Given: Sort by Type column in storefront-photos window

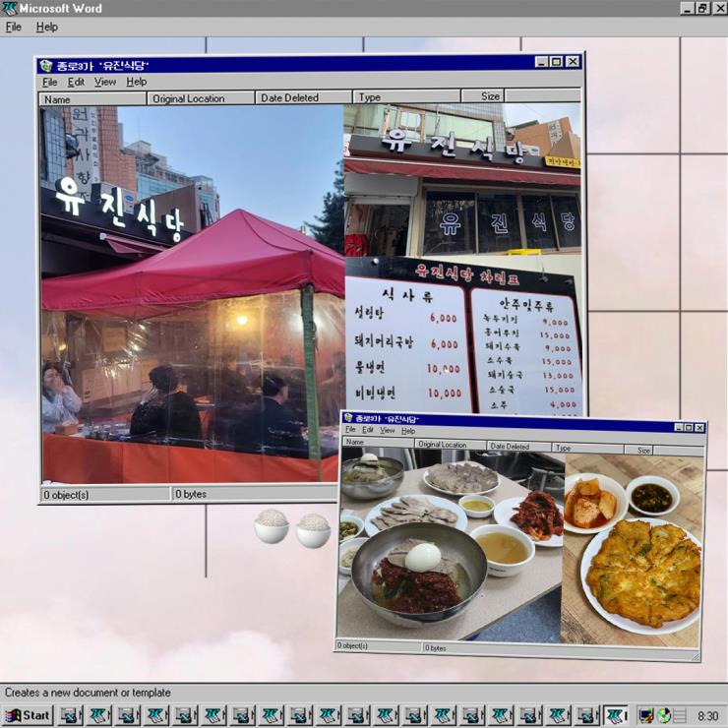Looking at the screenshot, I should tap(406, 96).
